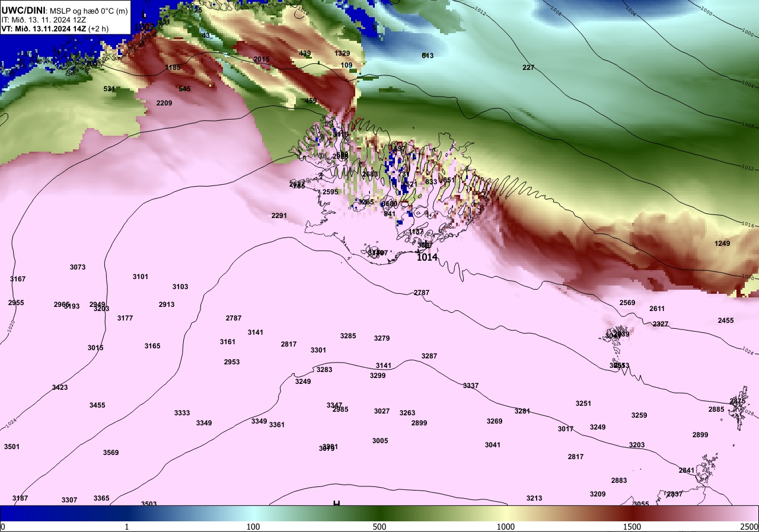759x532 pixels.
Task: Click the map value 2883
Action: click(x=619, y=480)
